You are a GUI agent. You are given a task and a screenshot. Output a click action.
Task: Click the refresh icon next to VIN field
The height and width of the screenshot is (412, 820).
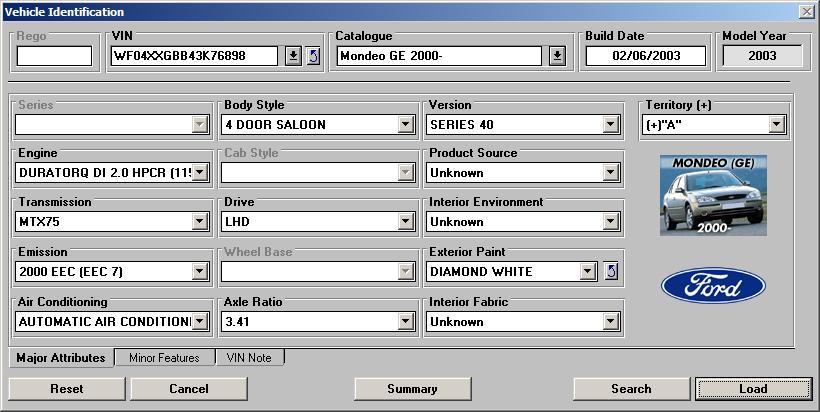pos(313,56)
